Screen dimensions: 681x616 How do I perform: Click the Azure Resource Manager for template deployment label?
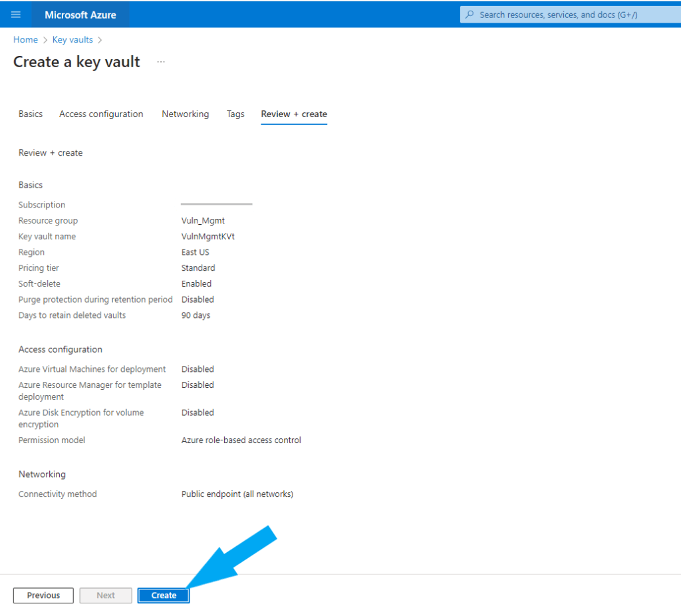90,390
